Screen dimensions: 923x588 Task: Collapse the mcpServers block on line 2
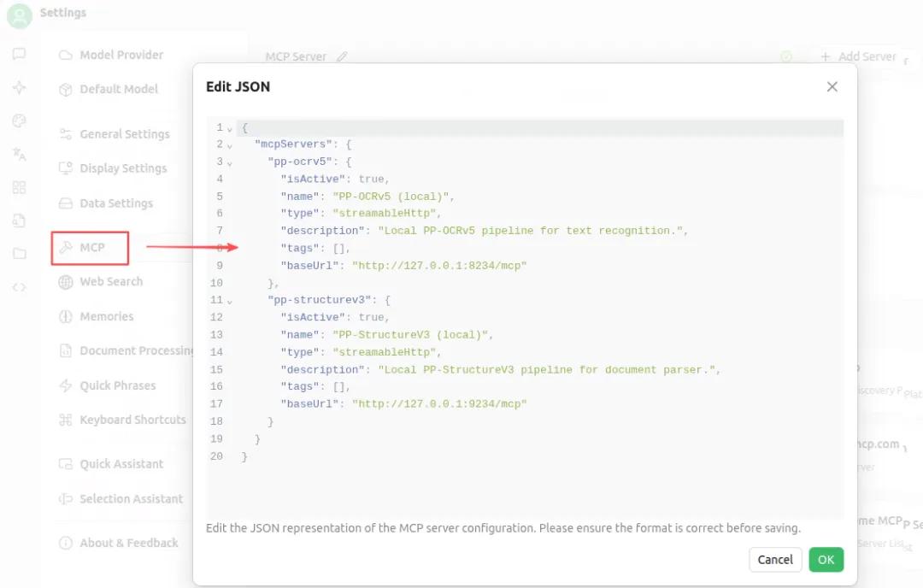tap(230, 145)
